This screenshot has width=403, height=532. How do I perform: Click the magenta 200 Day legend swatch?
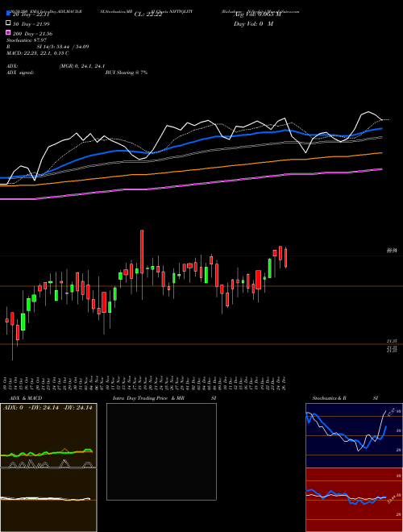point(9,32)
